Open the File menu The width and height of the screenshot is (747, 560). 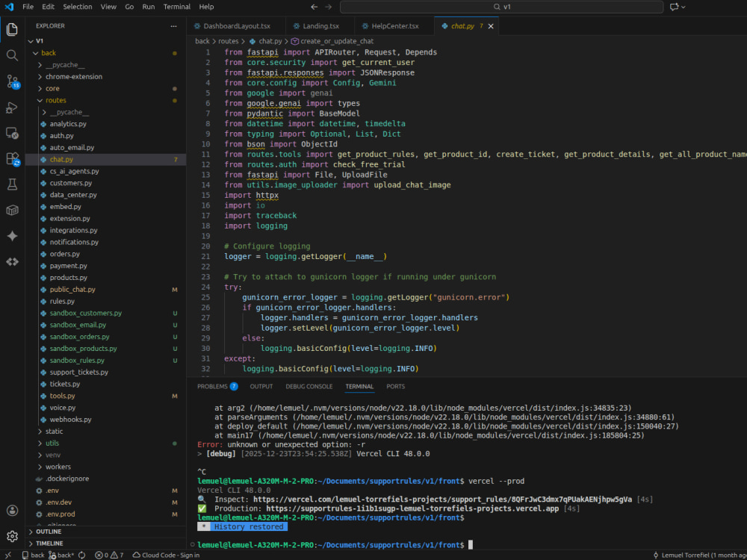[x=28, y=7]
